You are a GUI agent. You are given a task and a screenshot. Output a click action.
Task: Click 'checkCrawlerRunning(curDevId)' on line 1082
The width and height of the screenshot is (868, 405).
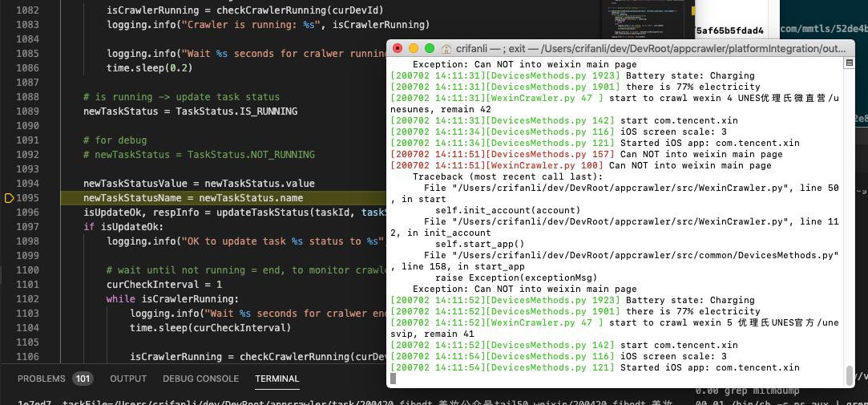(x=300, y=10)
